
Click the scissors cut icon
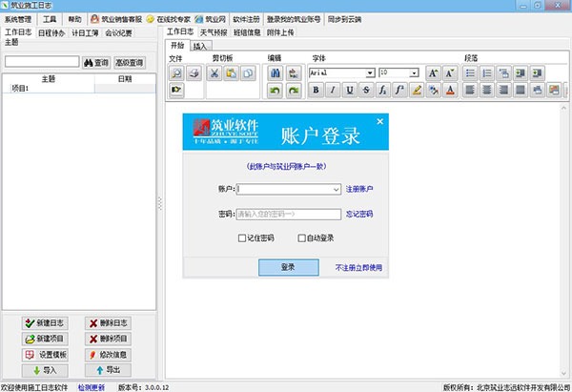pyautogui.click(x=214, y=73)
